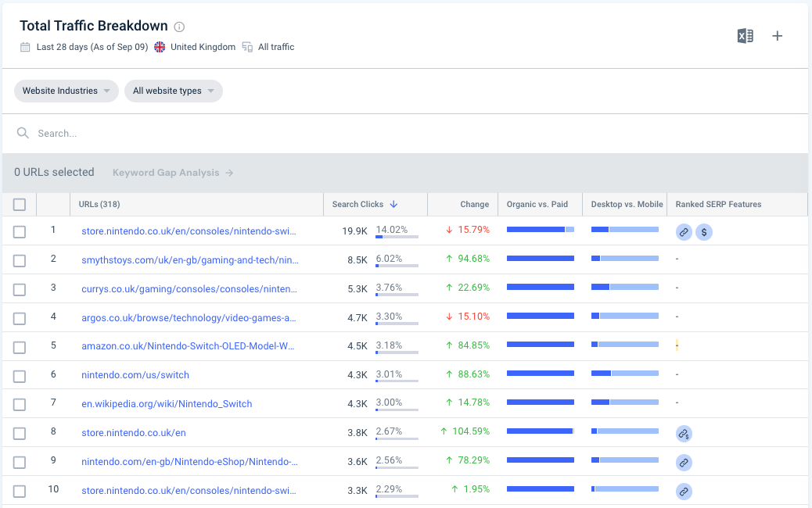Select the smythstoys.com row checkbox

pyautogui.click(x=19, y=261)
